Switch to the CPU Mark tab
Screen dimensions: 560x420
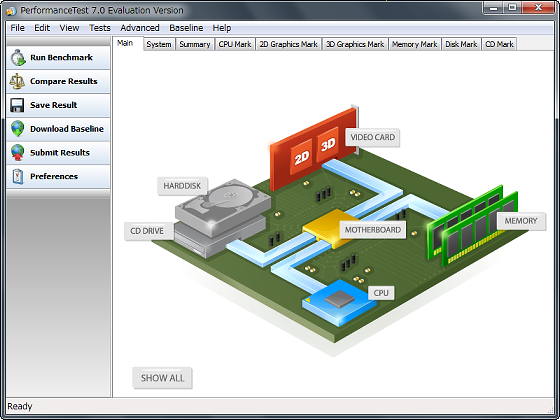coord(235,44)
